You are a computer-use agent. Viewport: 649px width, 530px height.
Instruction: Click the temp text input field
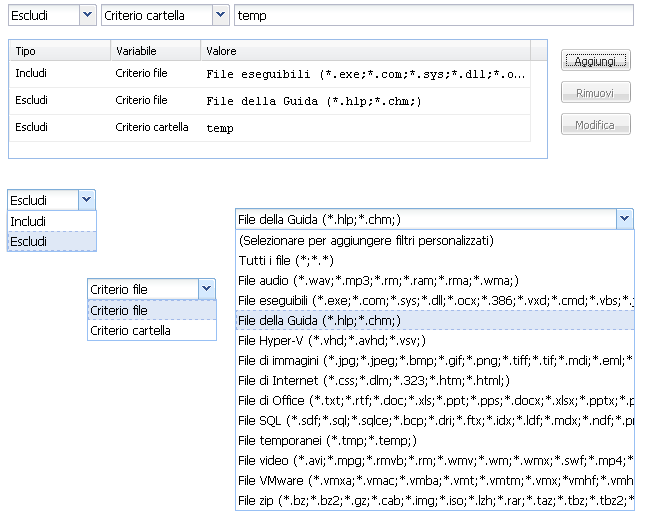click(x=432, y=16)
